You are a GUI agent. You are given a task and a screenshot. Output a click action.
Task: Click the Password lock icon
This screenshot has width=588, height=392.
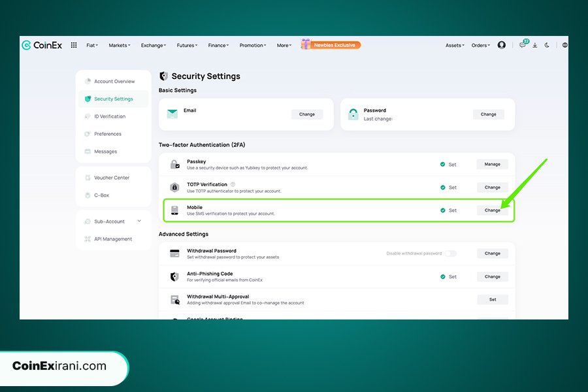click(353, 114)
